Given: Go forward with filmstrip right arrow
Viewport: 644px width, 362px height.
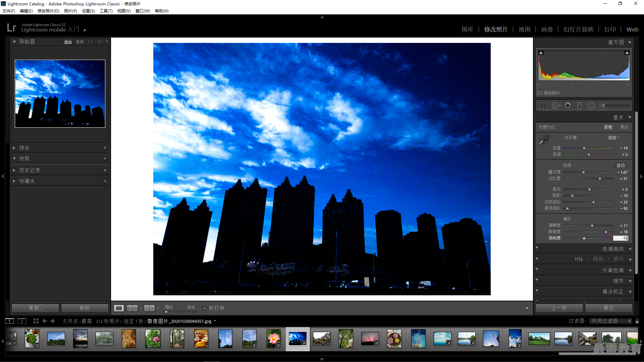Looking at the screenshot, I should (53, 321).
